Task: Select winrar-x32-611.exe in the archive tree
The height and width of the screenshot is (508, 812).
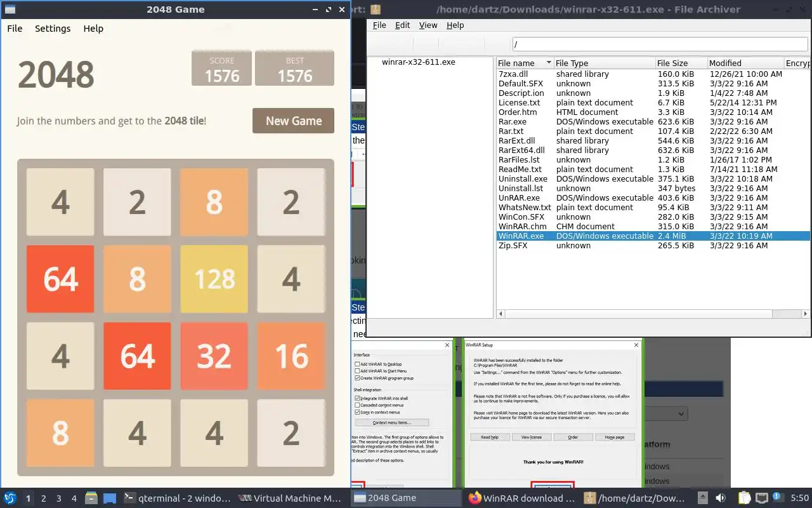Action: click(x=418, y=62)
